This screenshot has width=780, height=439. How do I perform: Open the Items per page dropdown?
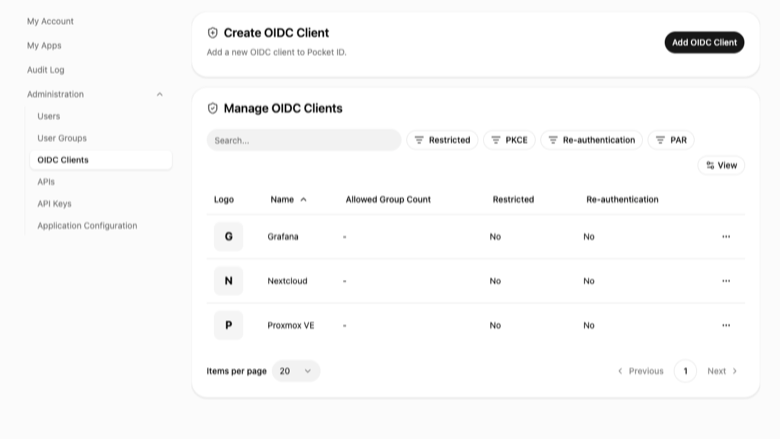(296, 371)
